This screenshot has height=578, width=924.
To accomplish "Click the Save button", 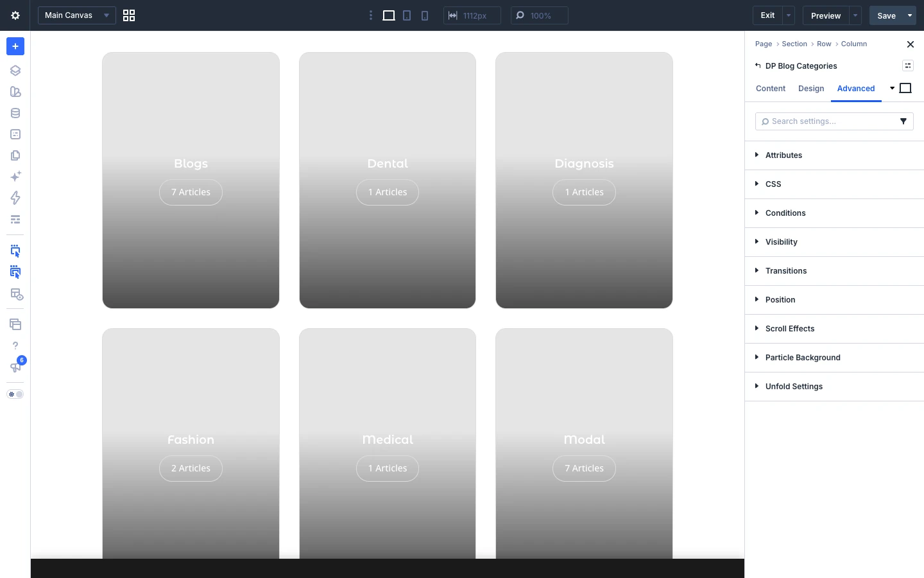I will [x=886, y=15].
